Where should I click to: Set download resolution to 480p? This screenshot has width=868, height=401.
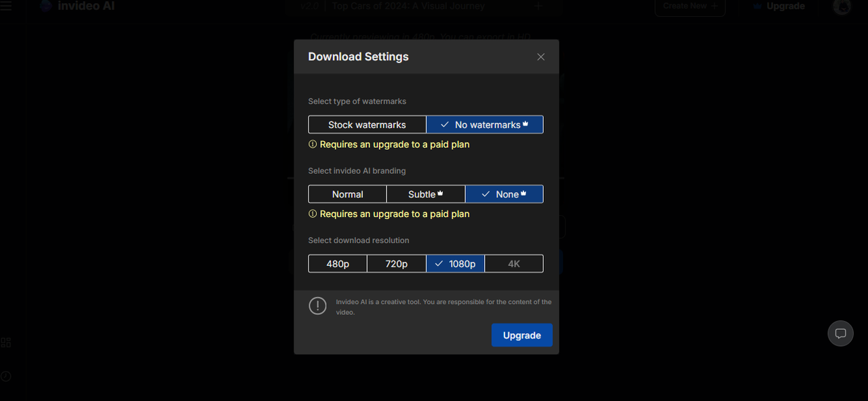point(337,263)
